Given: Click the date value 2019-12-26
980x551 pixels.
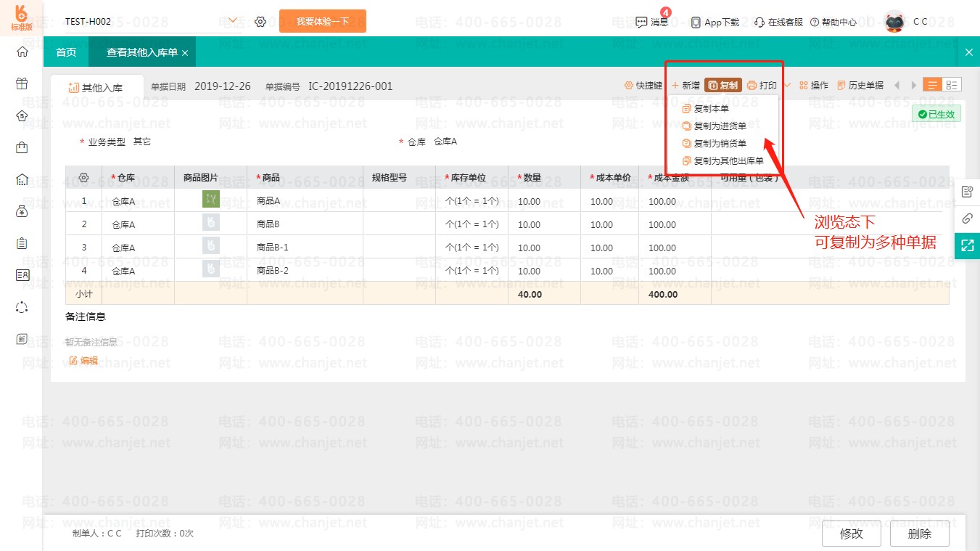Looking at the screenshot, I should [x=223, y=86].
